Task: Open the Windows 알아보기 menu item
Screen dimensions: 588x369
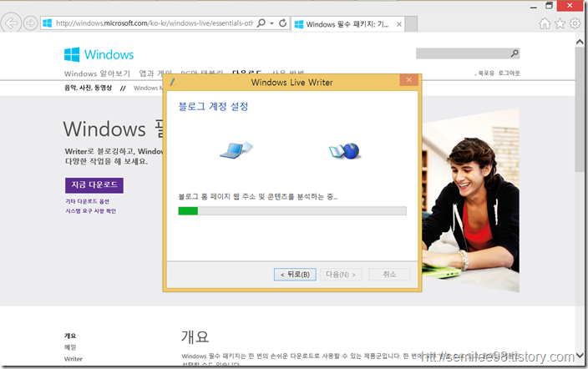Action: tap(97, 73)
